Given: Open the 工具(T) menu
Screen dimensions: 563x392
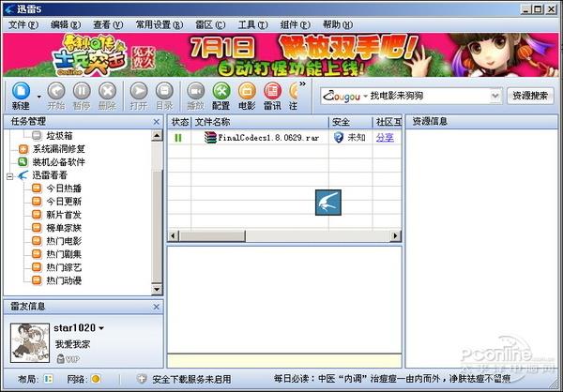Looking at the screenshot, I should 252,24.
